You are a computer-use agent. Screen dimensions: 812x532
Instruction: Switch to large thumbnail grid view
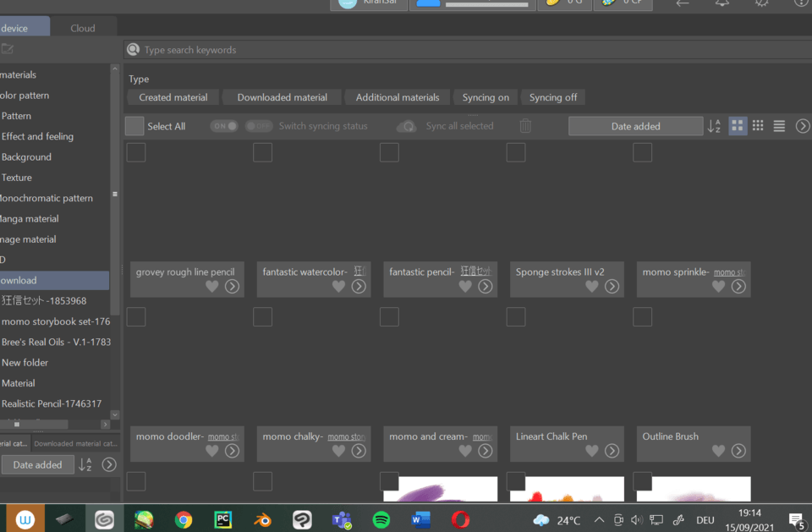click(x=738, y=126)
